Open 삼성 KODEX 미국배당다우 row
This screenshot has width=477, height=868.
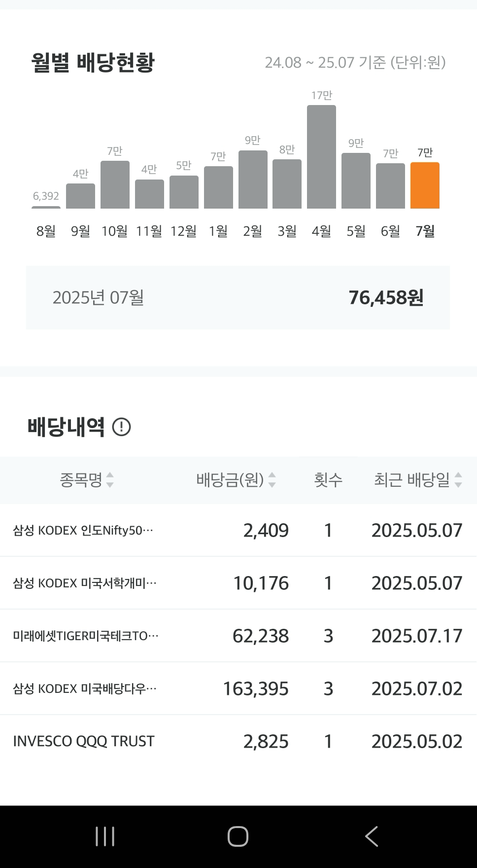[x=238, y=688]
